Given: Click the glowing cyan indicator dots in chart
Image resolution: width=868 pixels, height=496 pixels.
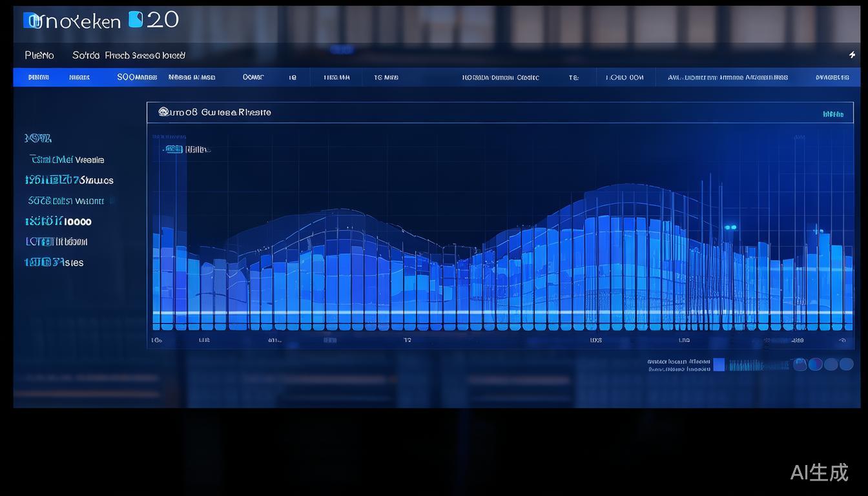Looking at the screenshot, I should tap(730, 227).
